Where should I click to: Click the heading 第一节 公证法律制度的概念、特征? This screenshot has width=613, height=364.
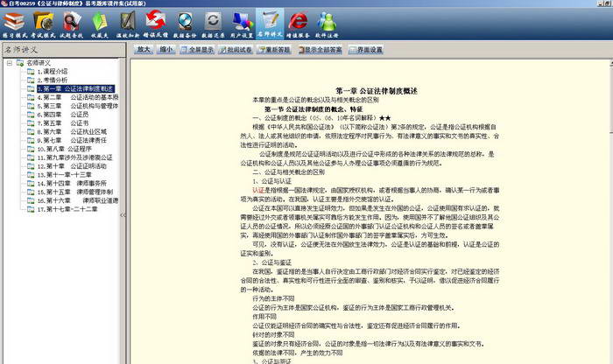(314, 109)
